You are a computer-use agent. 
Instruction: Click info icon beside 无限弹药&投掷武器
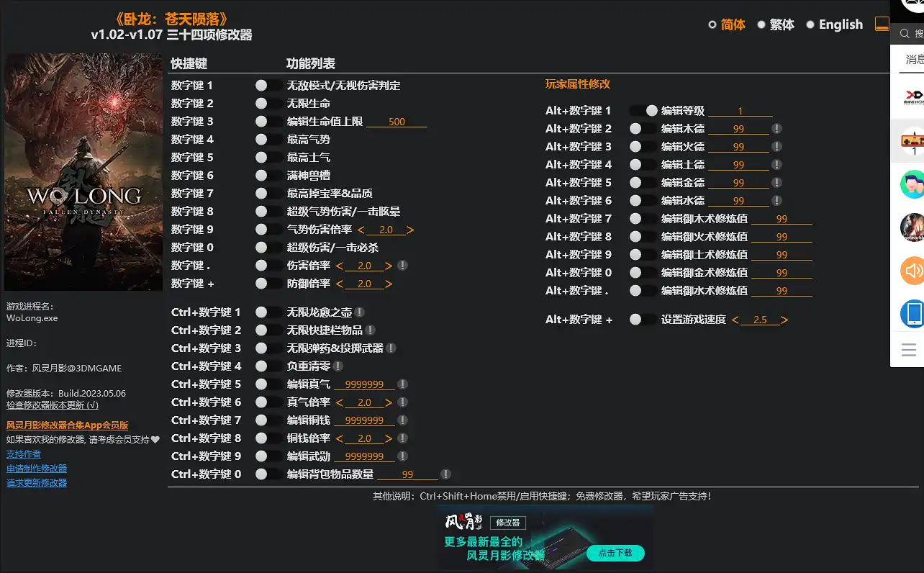point(391,348)
